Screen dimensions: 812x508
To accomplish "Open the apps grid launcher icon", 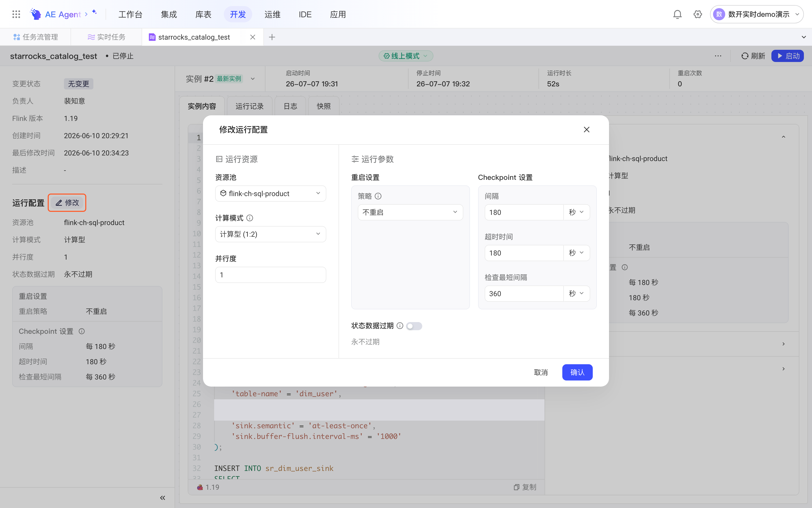I will [16, 14].
